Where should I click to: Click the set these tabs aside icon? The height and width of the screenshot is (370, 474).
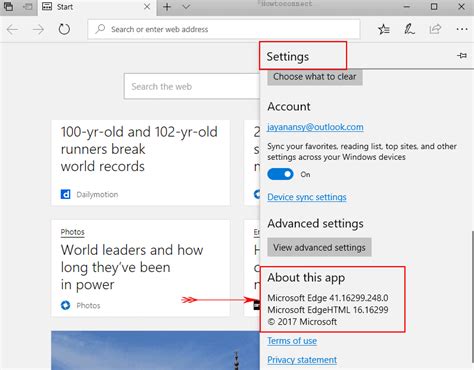click(x=28, y=7)
